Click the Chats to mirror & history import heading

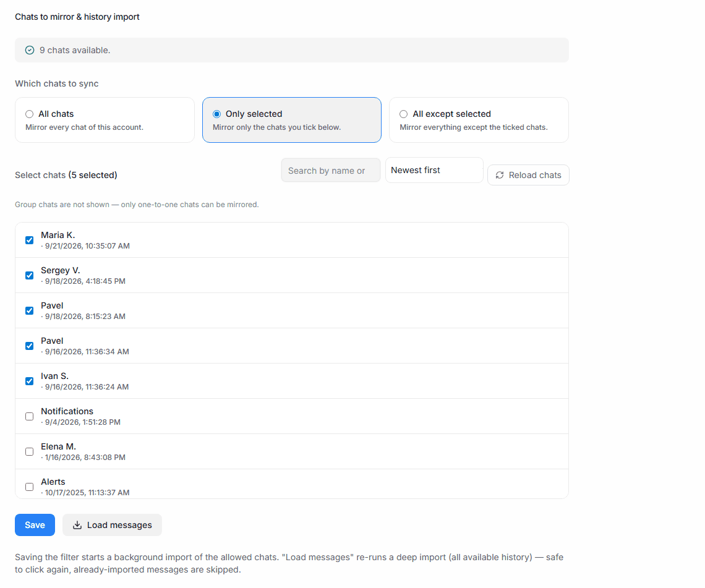click(77, 17)
